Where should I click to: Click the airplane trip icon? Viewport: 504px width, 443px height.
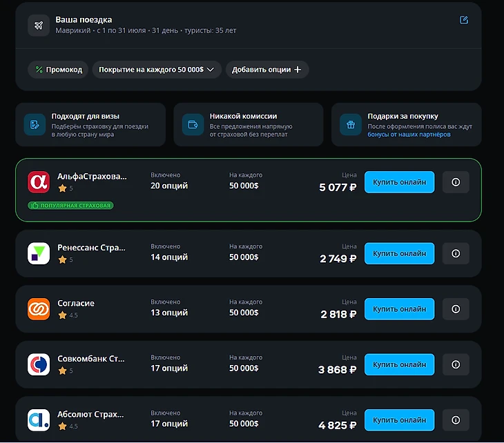coord(39,26)
